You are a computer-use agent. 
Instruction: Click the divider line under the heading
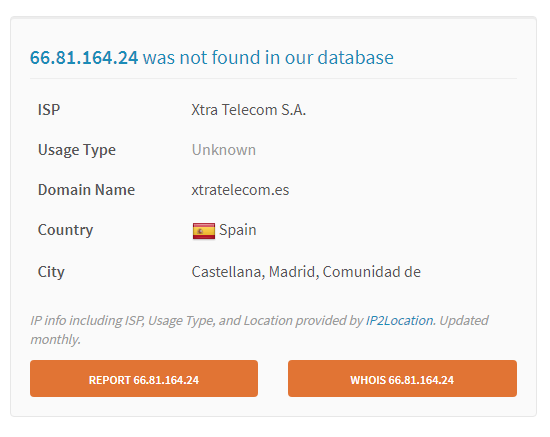(x=273, y=79)
